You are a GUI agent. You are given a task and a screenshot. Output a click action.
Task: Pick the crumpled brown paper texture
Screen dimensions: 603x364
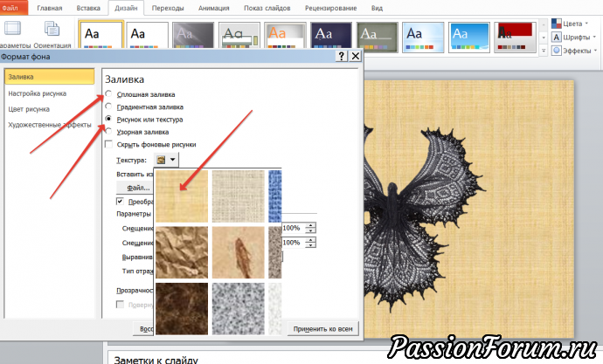coord(181,251)
